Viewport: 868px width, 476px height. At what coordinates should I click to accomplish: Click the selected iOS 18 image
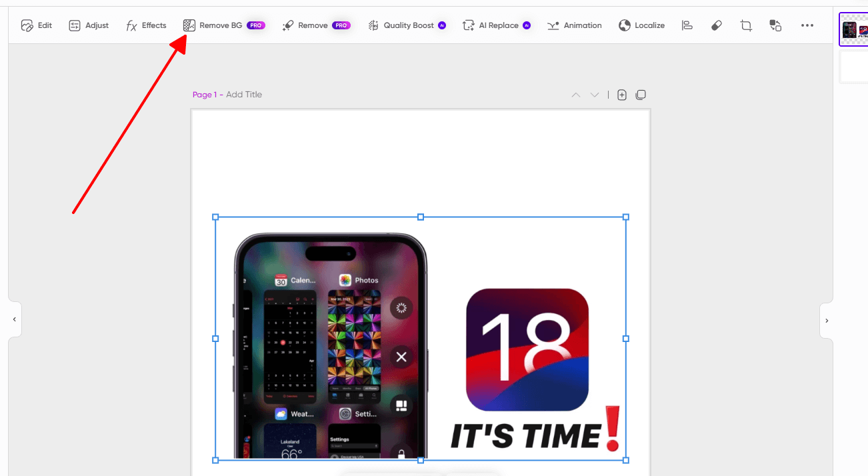point(421,339)
